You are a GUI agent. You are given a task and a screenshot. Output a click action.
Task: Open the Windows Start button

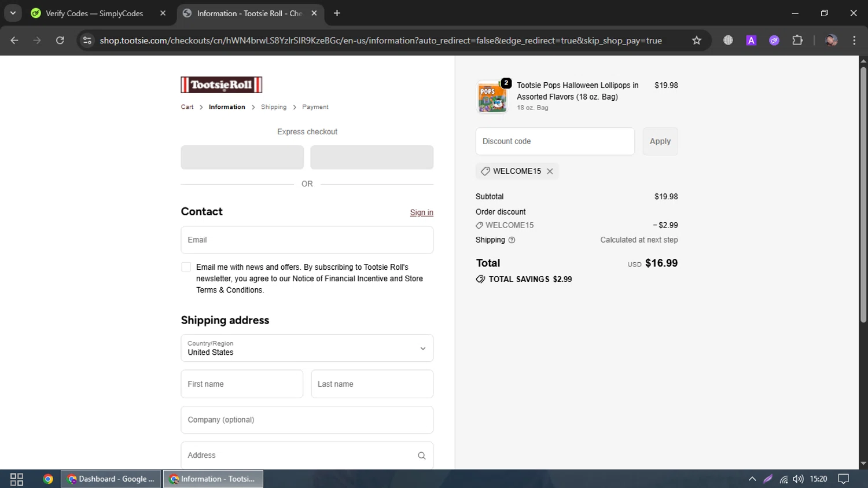(x=17, y=479)
